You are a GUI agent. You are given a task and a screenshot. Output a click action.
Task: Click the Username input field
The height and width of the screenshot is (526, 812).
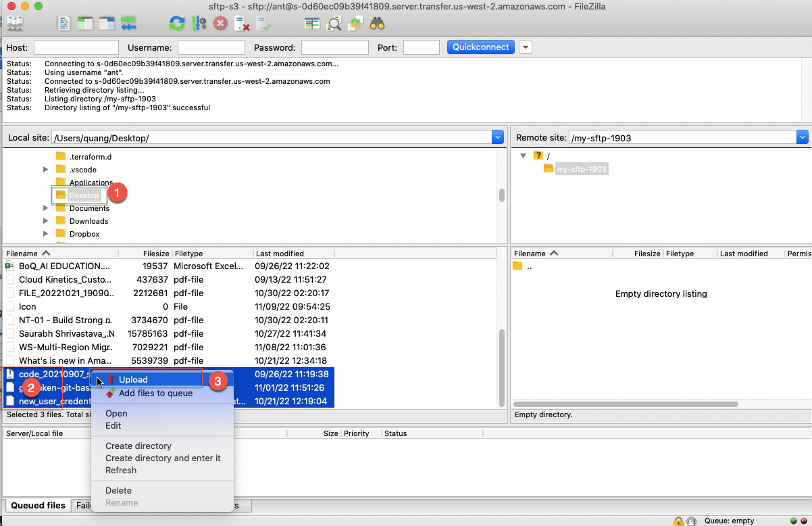tap(211, 47)
